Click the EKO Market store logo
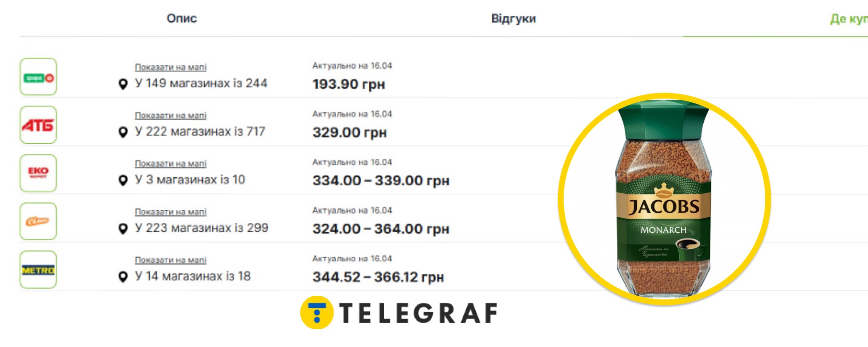 38,173
